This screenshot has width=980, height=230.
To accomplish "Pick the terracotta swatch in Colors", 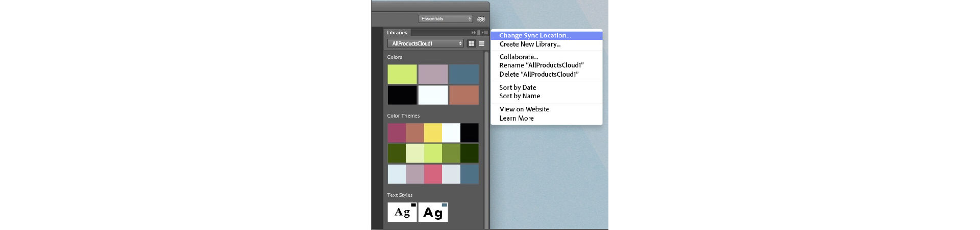I will [x=464, y=95].
